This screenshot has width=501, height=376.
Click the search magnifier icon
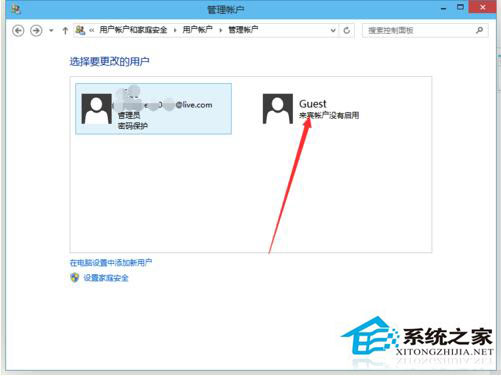click(479, 30)
